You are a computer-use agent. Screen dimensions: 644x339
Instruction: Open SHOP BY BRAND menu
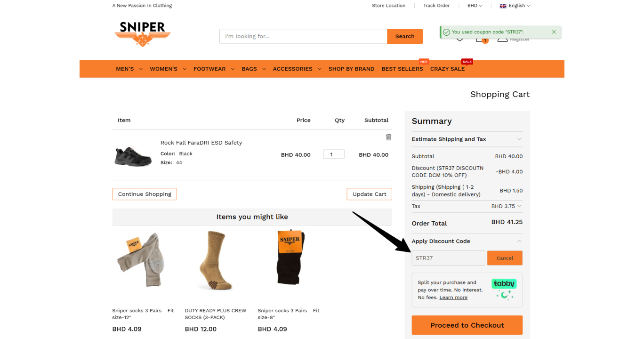click(x=351, y=69)
